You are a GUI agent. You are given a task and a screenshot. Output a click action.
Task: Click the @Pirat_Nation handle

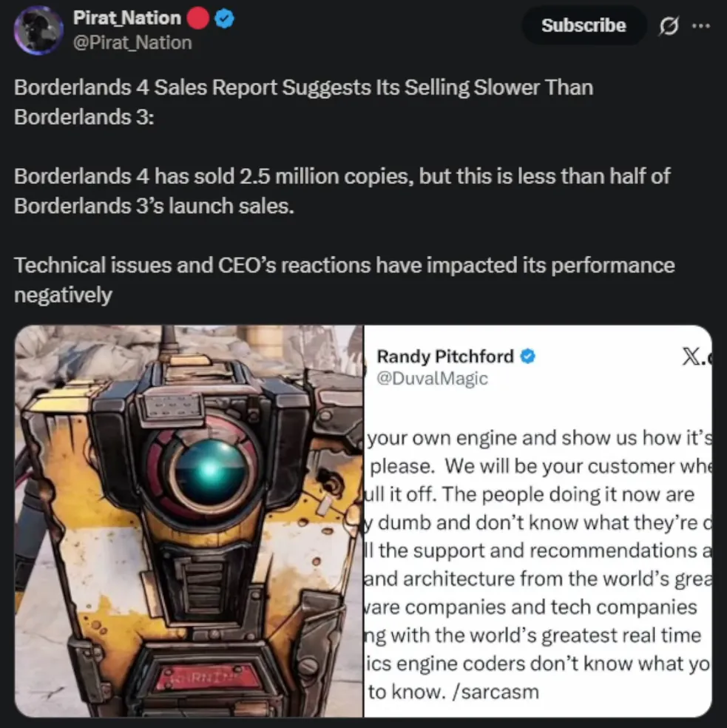[x=132, y=43]
